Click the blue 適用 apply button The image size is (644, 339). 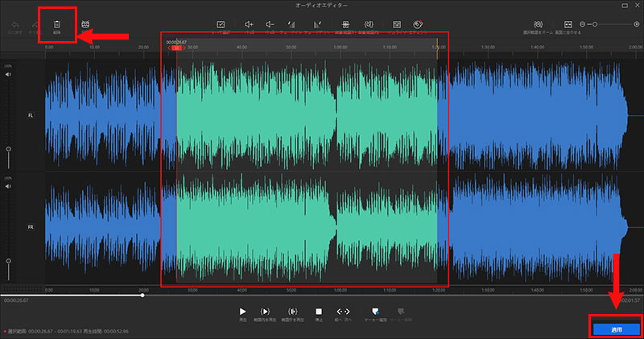[616, 329]
